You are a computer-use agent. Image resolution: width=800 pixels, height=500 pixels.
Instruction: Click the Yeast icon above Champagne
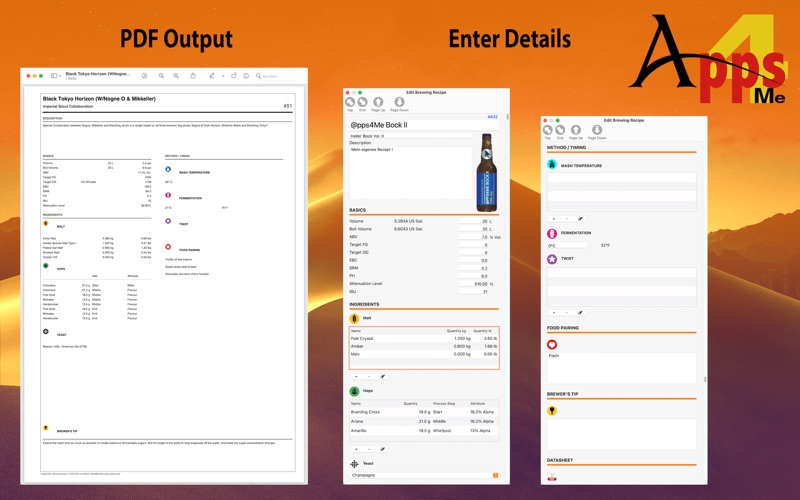(355, 464)
